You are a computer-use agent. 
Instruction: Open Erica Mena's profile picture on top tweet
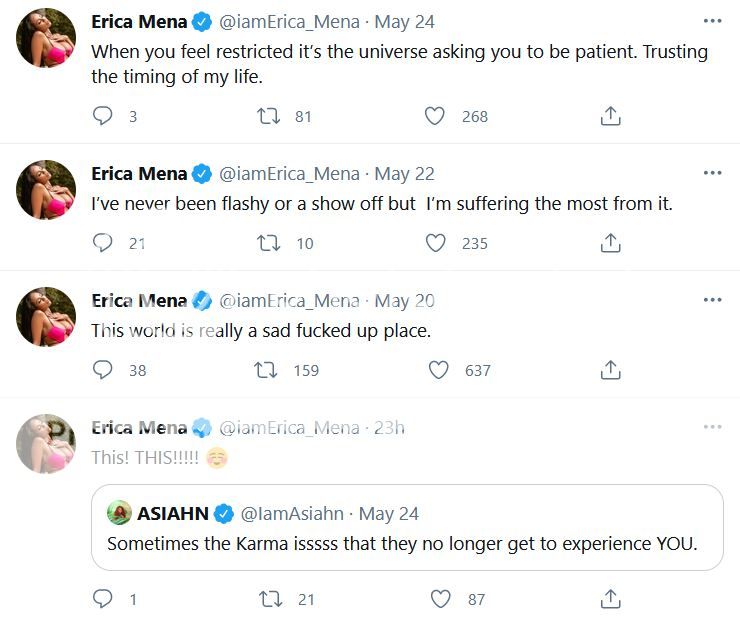47,38
